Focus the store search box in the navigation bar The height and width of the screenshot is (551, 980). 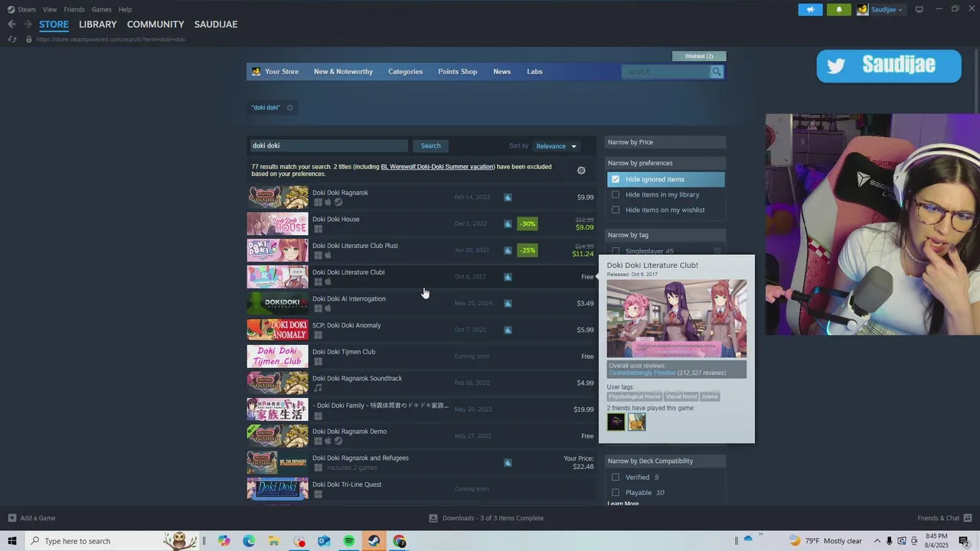[666, 72]
